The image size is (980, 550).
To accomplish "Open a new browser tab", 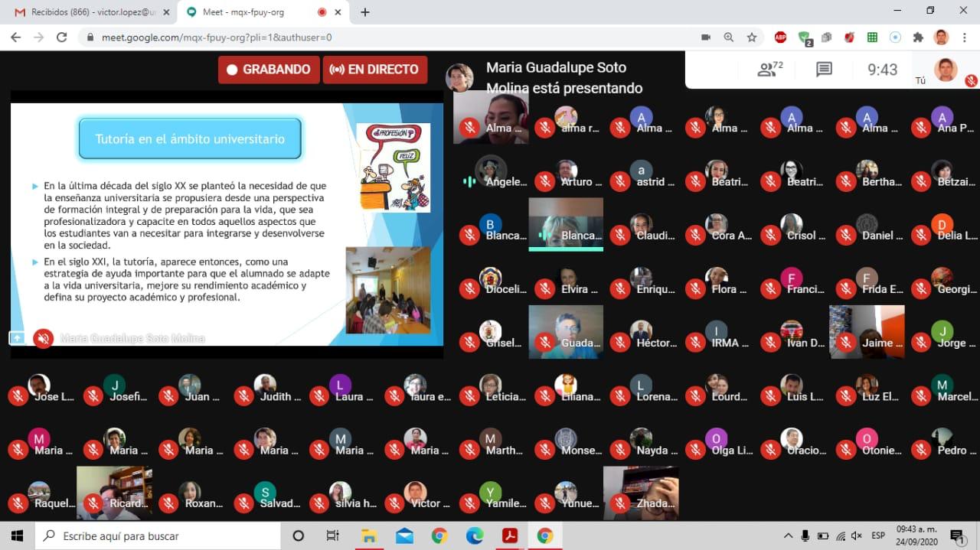I will coord(365,12).
